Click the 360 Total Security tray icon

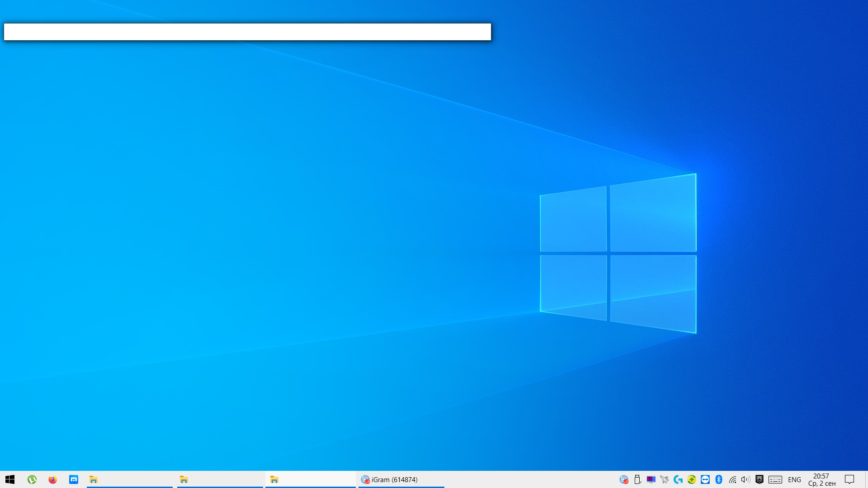[692, 479]
